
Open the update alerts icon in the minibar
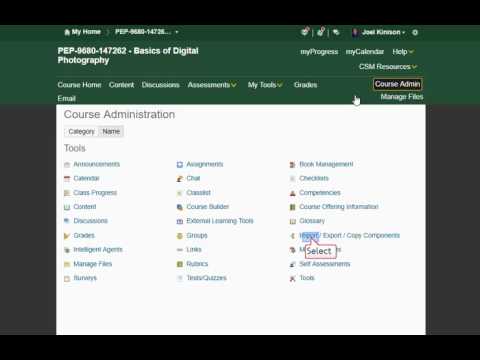321,32
